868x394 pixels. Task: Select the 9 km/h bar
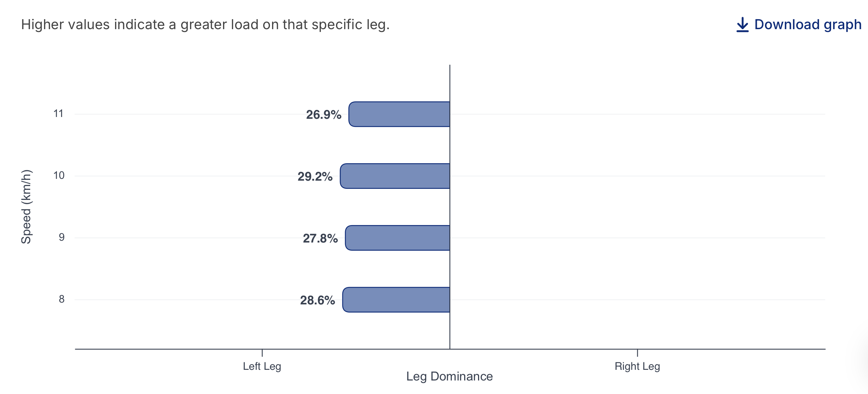tap(397, 238)
